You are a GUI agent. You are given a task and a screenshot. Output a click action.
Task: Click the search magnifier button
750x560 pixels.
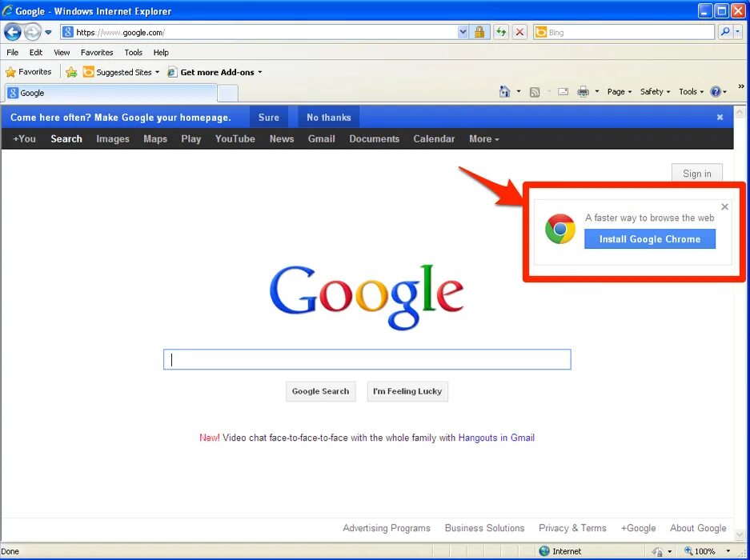tap(725, 33)
